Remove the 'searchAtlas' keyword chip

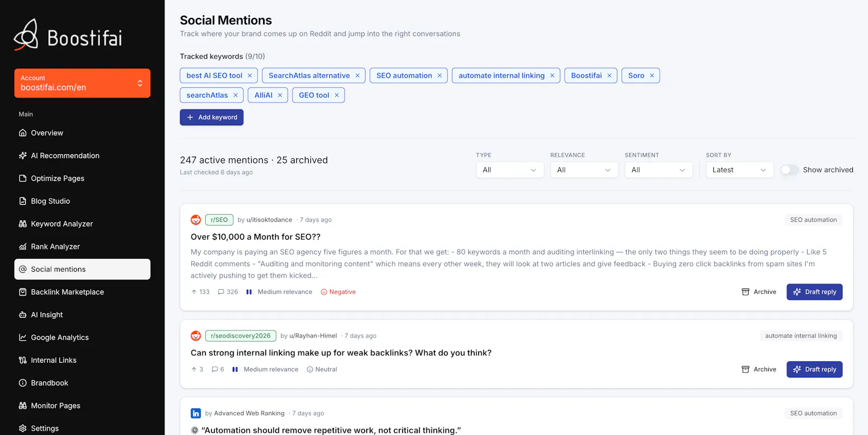(235, 95)
